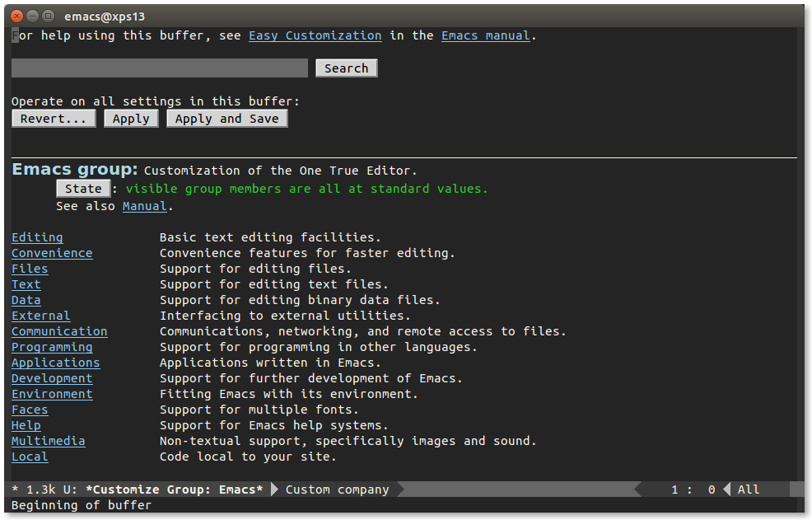
Task: Open the Manual link under See also
Action: 144,206
